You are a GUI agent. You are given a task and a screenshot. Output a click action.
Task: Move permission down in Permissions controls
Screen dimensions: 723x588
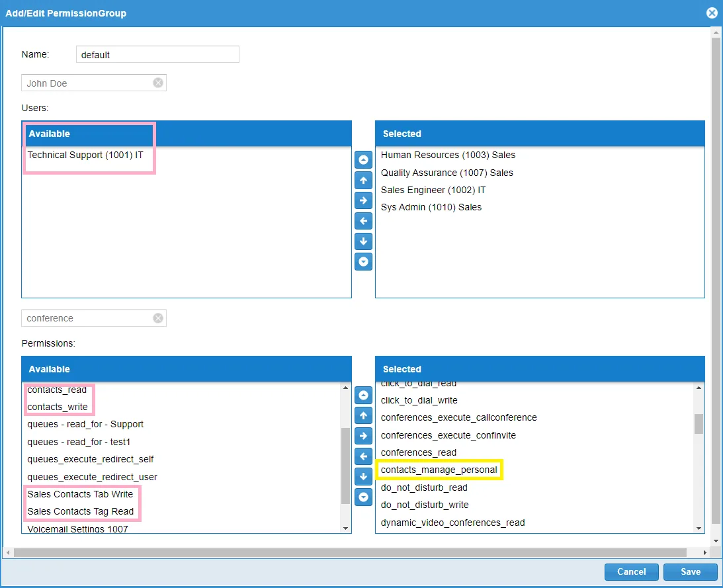tap(363, 476)
